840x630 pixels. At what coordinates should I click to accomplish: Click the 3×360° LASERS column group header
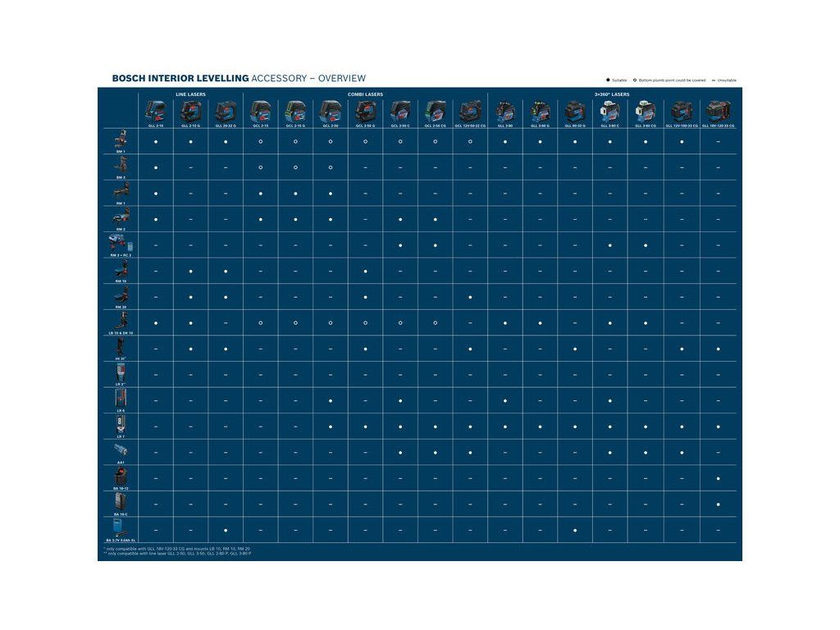[x=612, y=94]
